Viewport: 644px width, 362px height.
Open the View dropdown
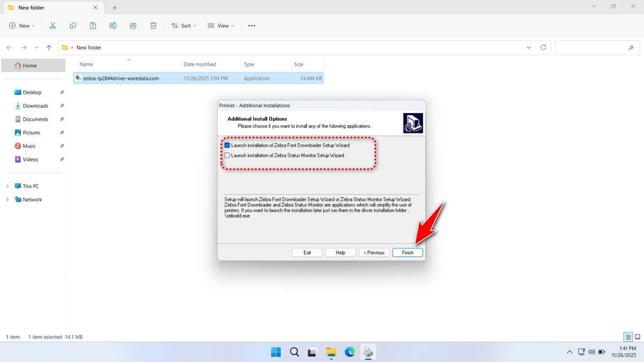[x=221, y=25]
